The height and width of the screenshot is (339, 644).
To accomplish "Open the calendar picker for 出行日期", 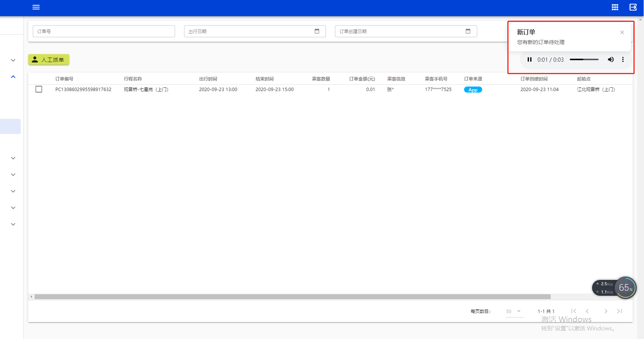I will [317, 31].
